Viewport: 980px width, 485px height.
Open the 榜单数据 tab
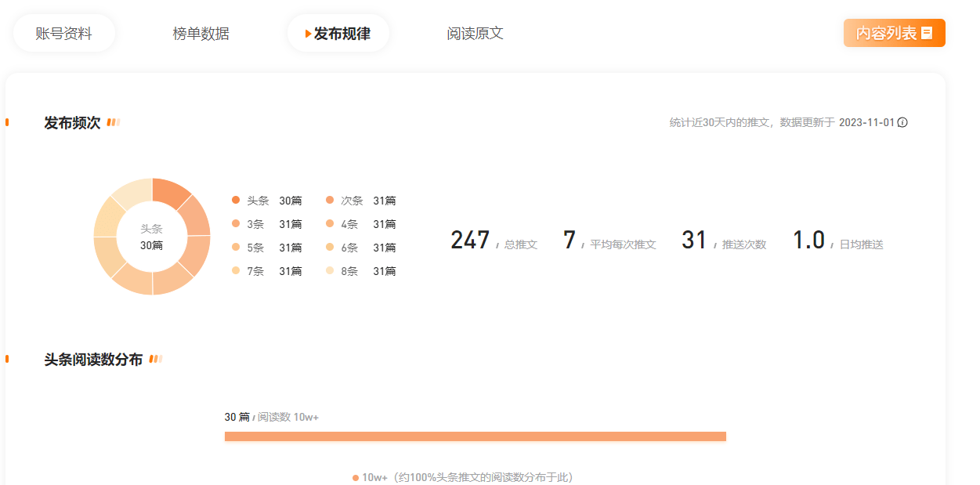coord(201,34)
